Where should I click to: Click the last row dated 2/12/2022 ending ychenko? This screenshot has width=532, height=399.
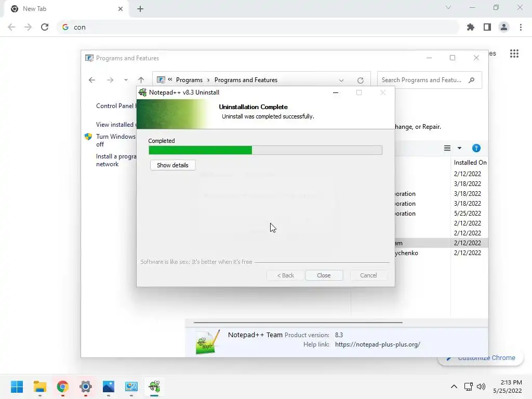tap(442, 253)
